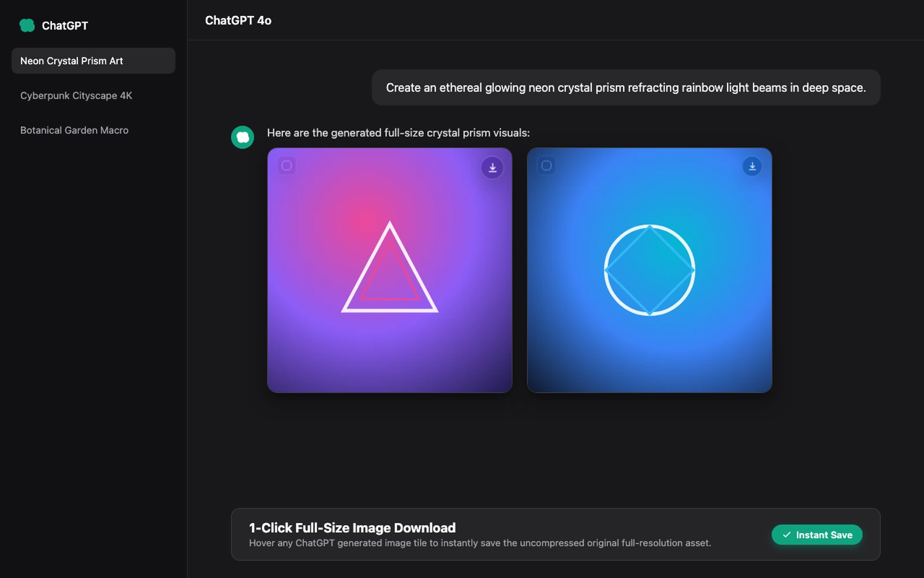Open the Neon Crystal Prism Art chat

[93, 61]
